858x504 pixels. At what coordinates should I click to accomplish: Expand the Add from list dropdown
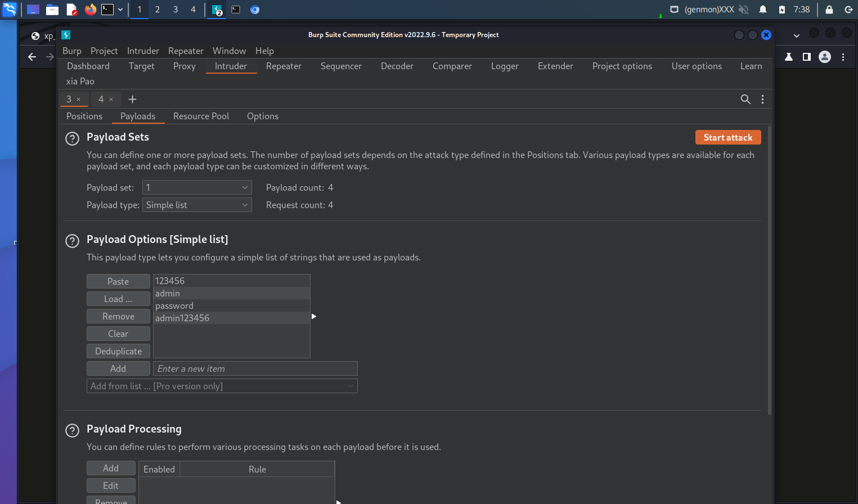(x=222, y=386)
